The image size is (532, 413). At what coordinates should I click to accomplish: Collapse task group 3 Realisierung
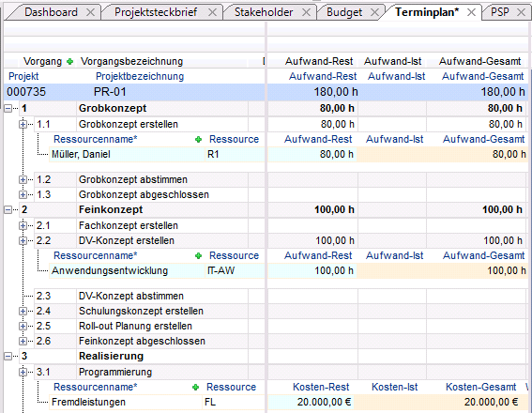[8, 357]
